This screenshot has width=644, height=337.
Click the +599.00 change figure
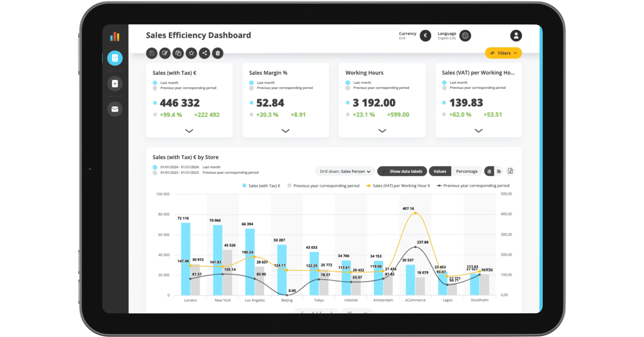[398, 115]
